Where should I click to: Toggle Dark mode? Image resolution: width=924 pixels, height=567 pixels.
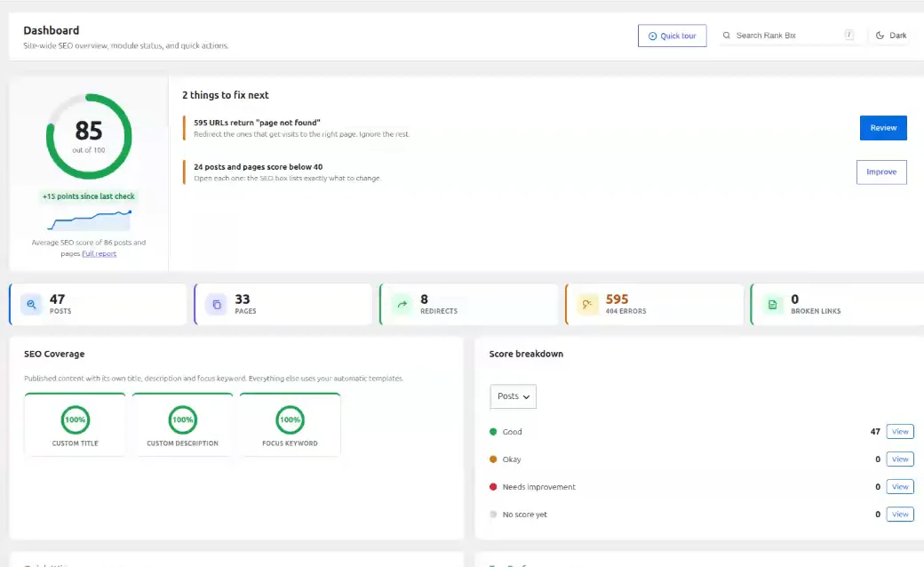[x=891, y=36]
